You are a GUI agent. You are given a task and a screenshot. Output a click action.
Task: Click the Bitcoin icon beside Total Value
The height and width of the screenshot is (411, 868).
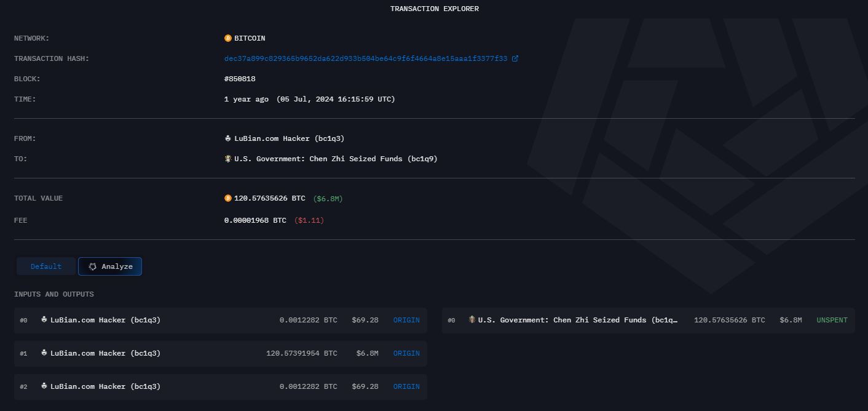tap(227, 198)
